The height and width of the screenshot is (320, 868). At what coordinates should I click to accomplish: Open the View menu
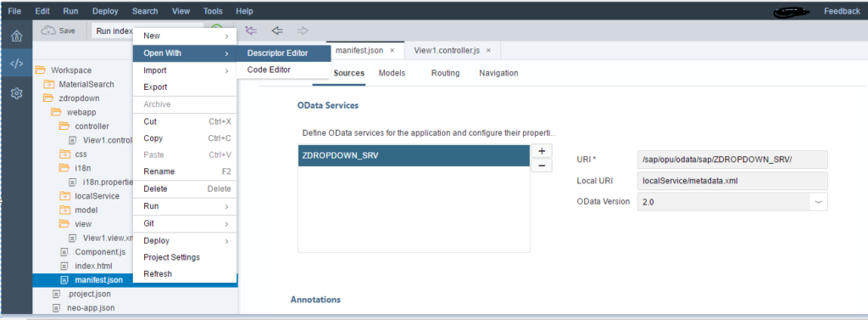181,11
